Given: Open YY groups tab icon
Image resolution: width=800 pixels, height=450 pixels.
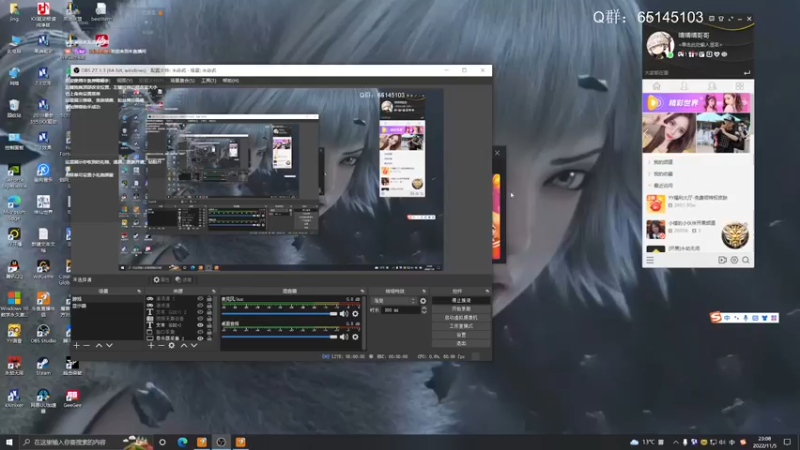Looking at the screenshot, I should pyautogui.click(x=712, y=86).
